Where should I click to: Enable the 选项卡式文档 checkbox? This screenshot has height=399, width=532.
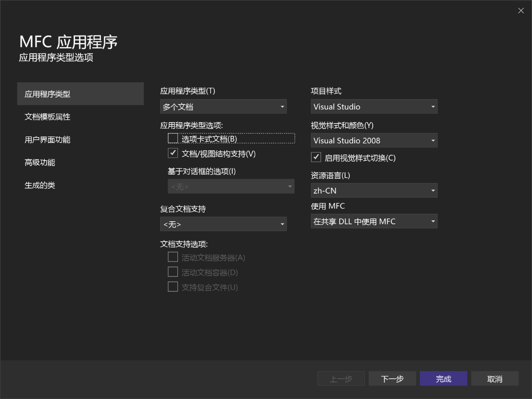pyautogui.click(x=173, y=138)
